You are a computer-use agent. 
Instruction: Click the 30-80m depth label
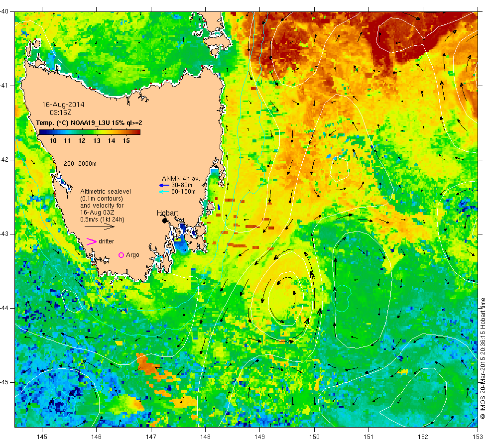coord(182,185)
